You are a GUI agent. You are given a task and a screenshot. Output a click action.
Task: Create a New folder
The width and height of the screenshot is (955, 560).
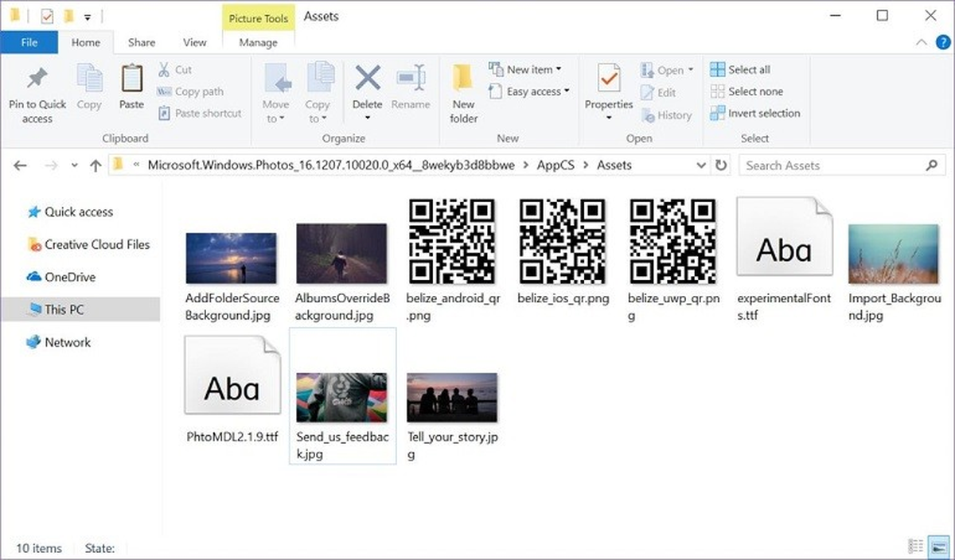click(x=464, y=94)
